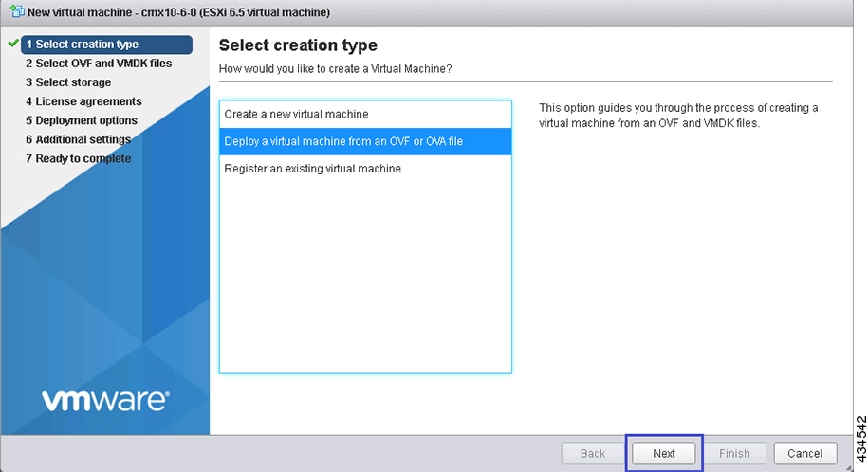Open step 3 Select storage
This screenshot has width=868, height=472.
point(68,82)
